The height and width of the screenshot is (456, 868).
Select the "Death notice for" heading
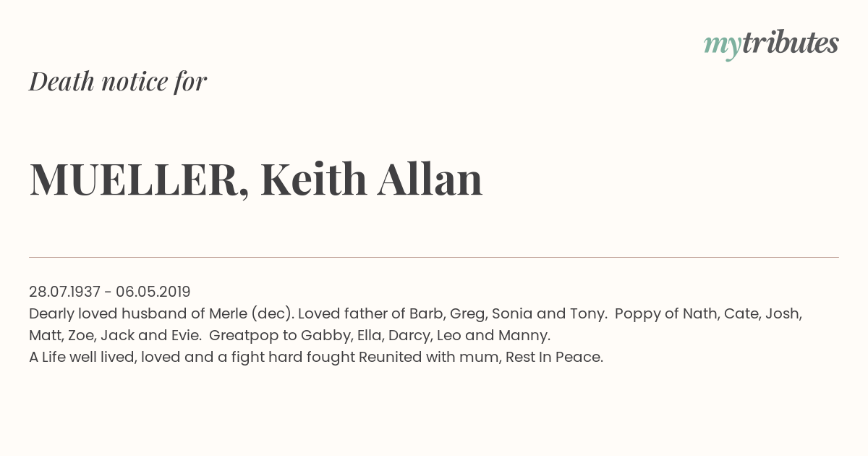tap(118, 82)
